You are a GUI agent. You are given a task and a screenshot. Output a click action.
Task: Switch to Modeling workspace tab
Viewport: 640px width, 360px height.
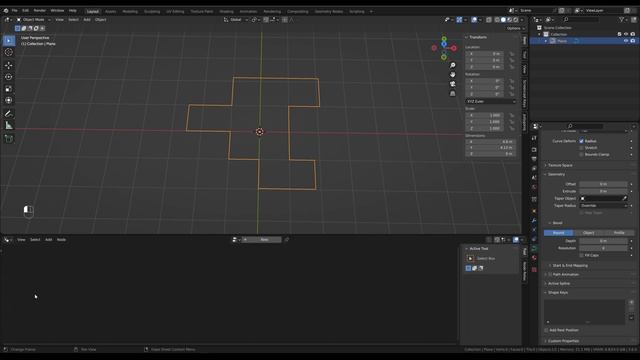click(x=130, y=11)
